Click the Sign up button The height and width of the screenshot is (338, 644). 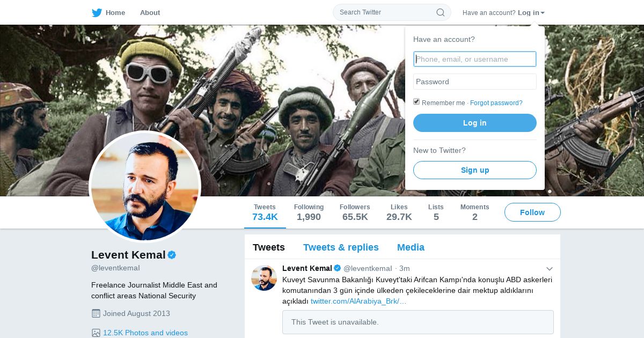(x=475, y=170)
